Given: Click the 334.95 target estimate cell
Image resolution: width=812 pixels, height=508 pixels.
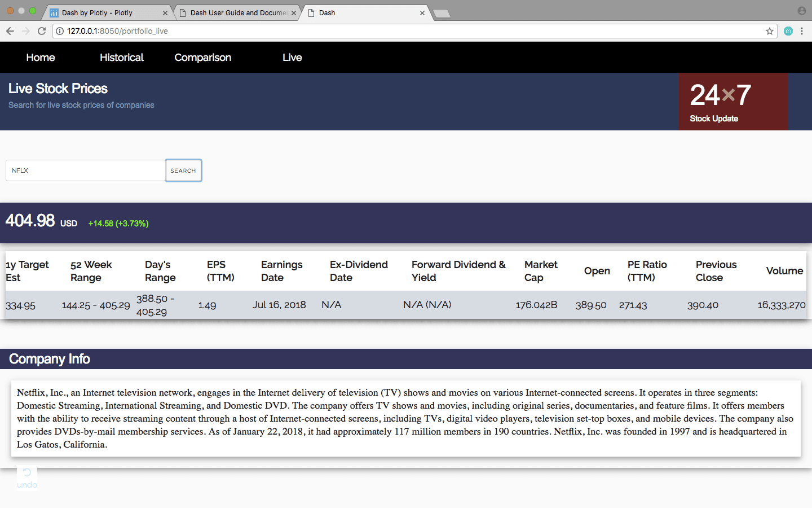Looking at the screenshot, I should pos(20,305).
